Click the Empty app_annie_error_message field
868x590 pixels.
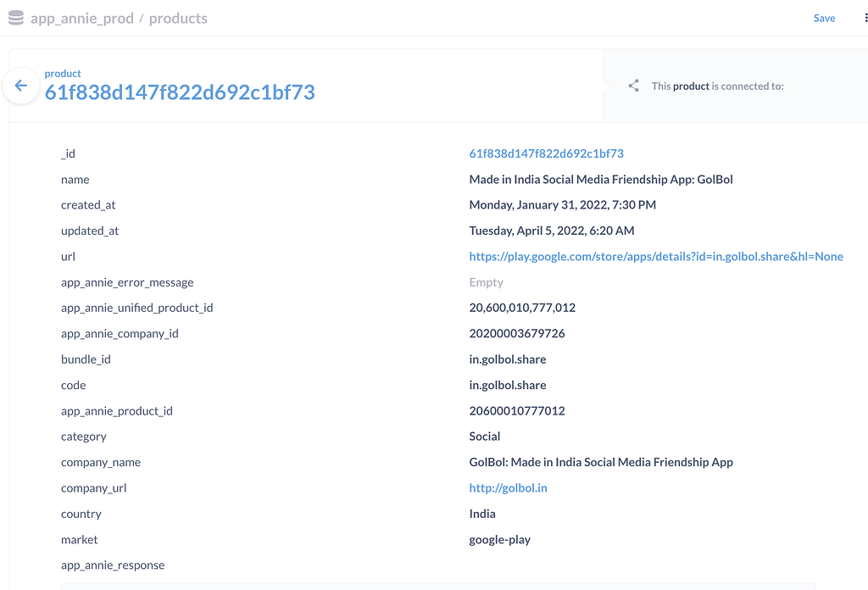(x=486, y=281)
